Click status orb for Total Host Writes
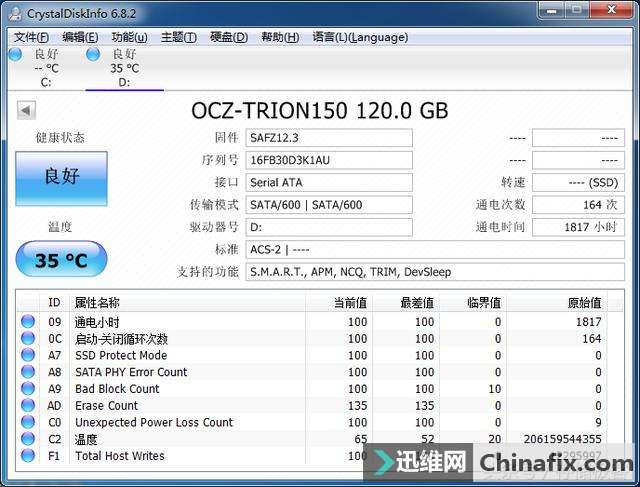The image size is (640, 487). pos(28,455)
